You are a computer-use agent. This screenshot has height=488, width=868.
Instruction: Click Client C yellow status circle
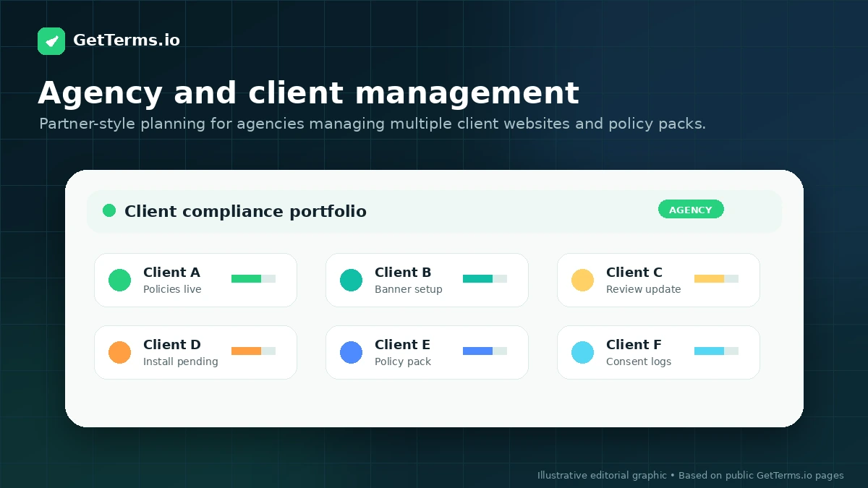click(583, 280)
